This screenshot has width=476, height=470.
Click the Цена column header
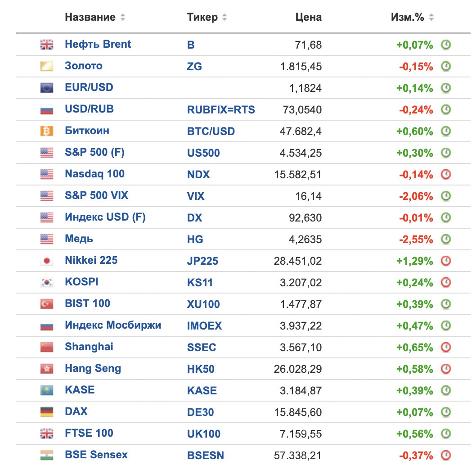tap(308, 18)
